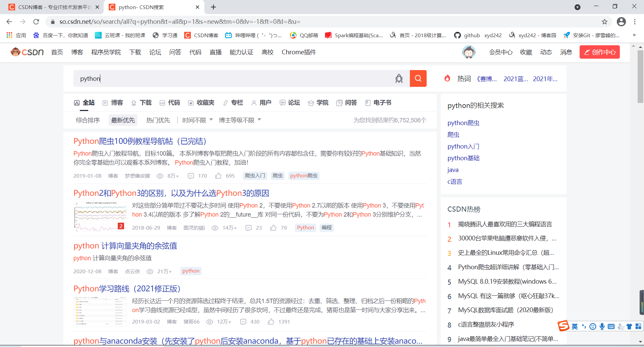Click the like thumbs-up icon showing 695
The height and width of the screenshot is (347, 644).
coord(218,176)
